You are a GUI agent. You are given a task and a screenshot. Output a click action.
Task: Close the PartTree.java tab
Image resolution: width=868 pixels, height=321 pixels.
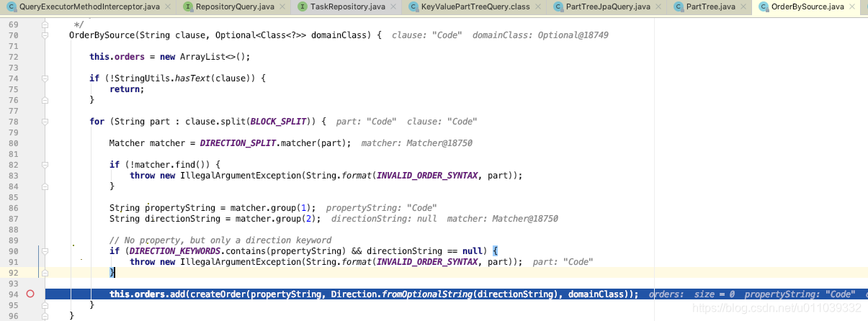[743, 7]
